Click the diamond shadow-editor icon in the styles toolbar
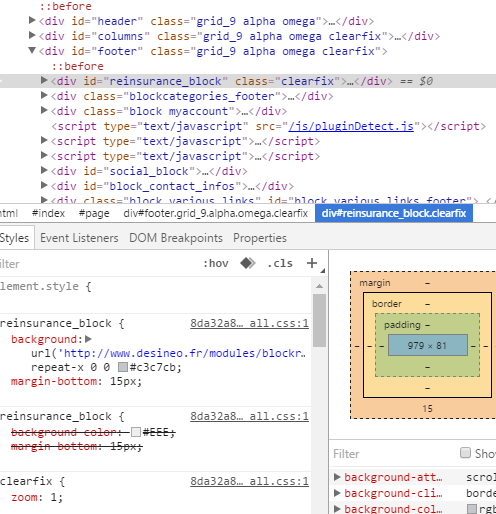496x514 pixels. pyautogui.click(x=248, y=263)
